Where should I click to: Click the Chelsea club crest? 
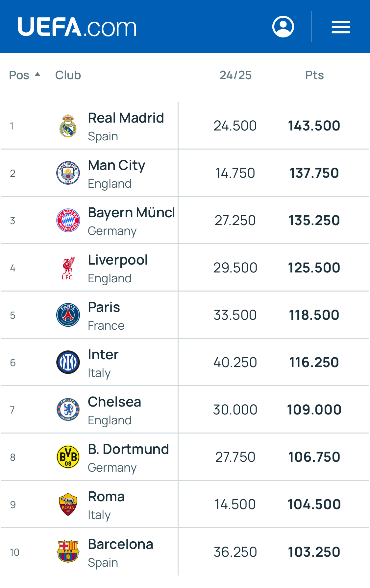[x=68, y=410]
